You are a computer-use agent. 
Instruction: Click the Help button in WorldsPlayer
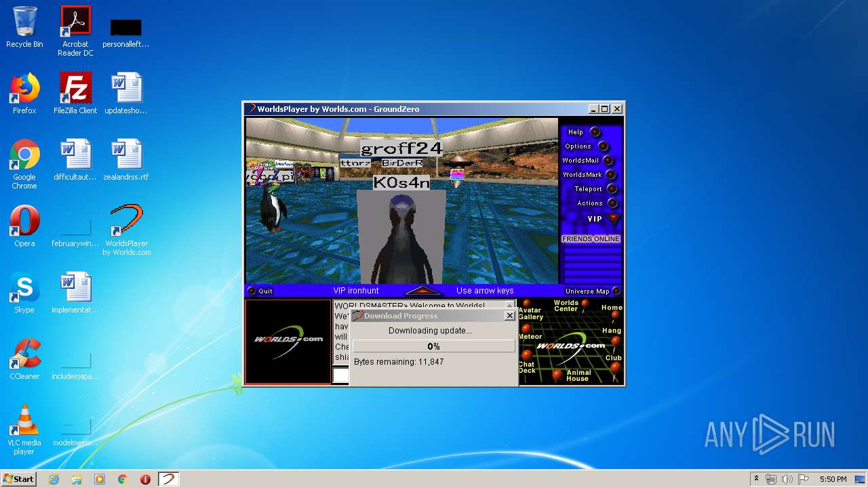[584, 132]
